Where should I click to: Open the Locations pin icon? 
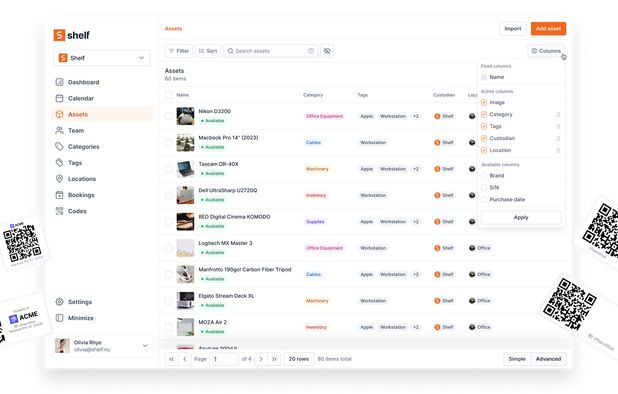click(x=60, y=179)
